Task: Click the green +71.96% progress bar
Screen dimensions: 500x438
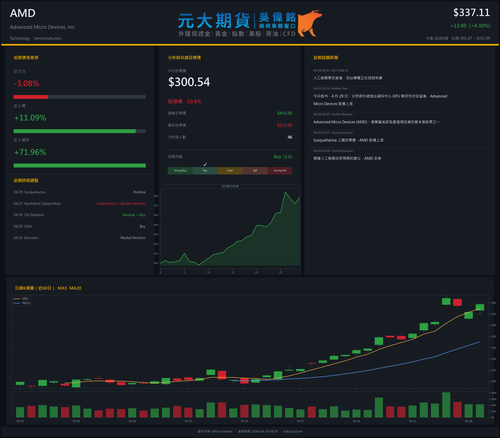Action: click(x=80, y=166)
